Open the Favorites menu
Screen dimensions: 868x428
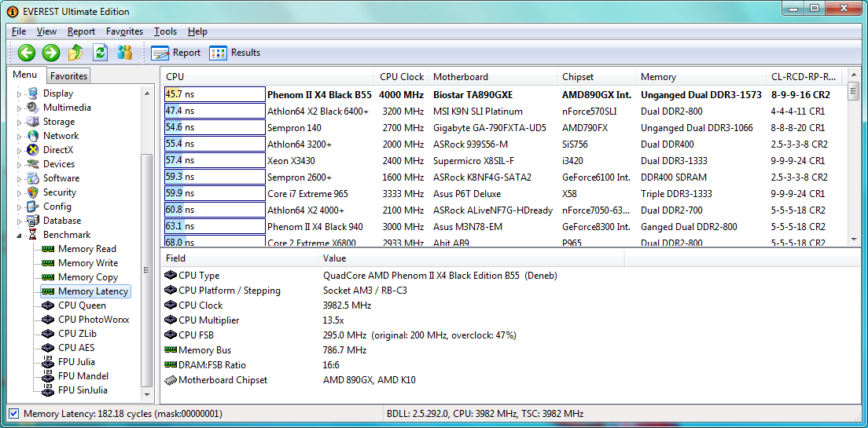click(124, 31)
